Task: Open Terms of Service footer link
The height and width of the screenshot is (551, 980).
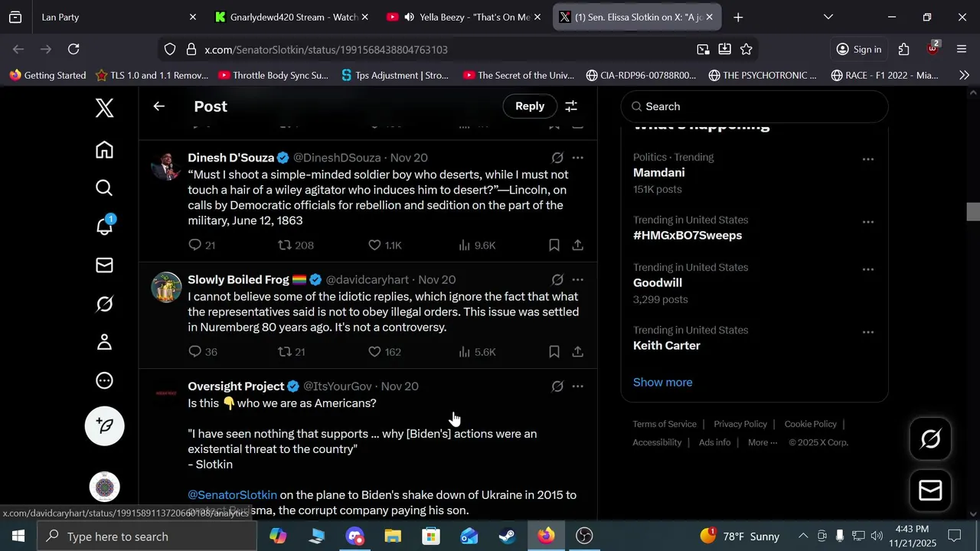Action: (665, 424)
